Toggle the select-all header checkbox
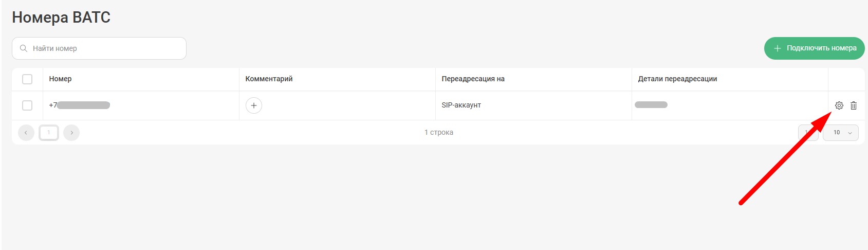The height and width of the screenshot is (250, 868). 27,79
